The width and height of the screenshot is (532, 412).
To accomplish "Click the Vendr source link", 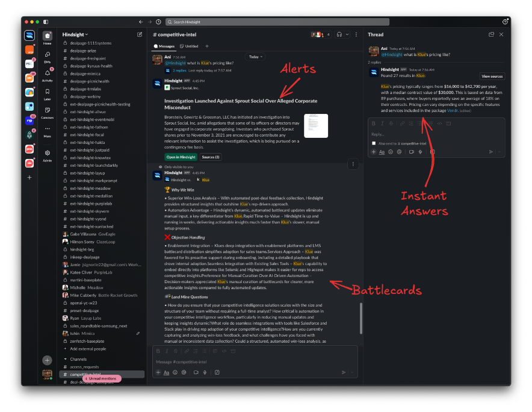I will (453, 110).
